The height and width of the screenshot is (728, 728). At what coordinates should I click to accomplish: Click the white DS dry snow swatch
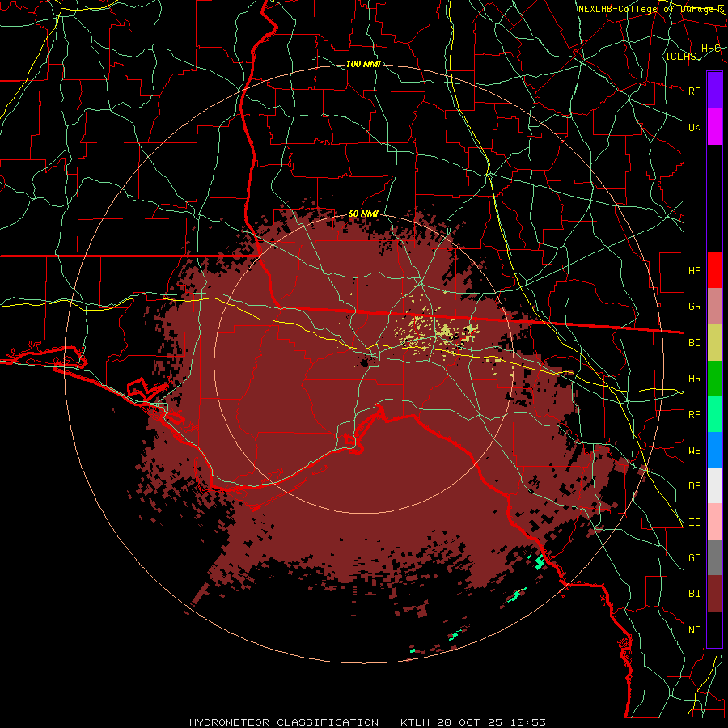coord(714,485)
